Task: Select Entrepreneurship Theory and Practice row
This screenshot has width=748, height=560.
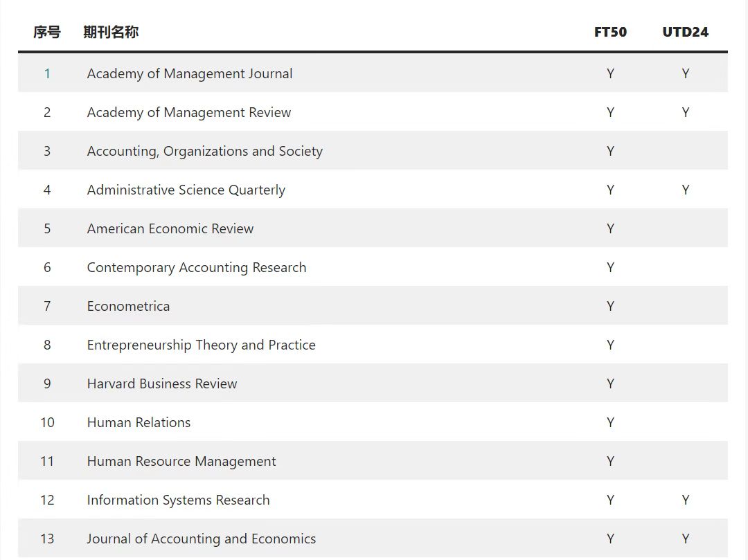Action: click(x=201, y=345)
